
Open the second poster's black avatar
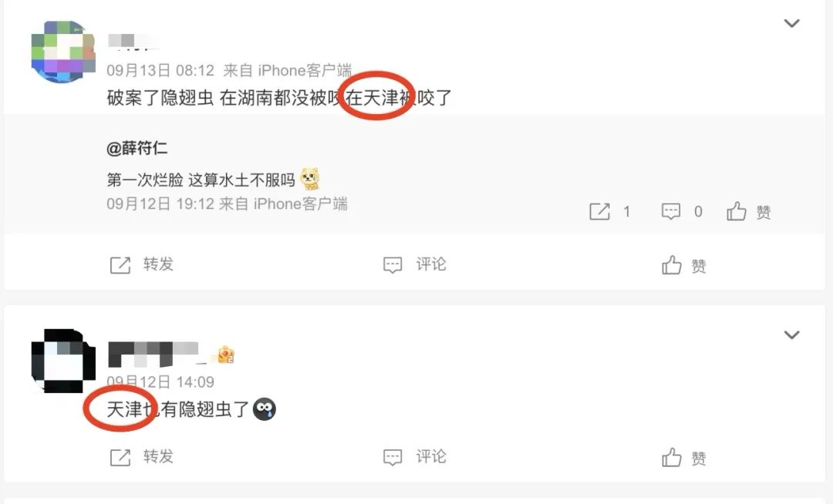tap(63, 361)
